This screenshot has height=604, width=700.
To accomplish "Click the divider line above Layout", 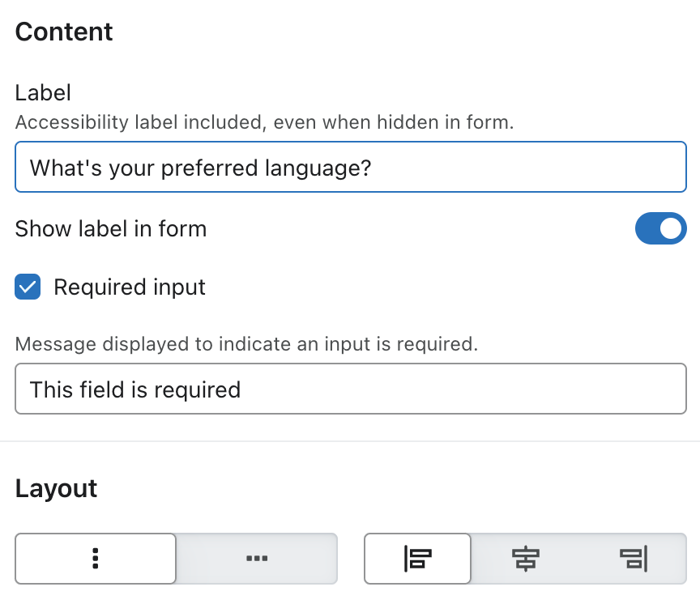I will click(x=350, y=441).
